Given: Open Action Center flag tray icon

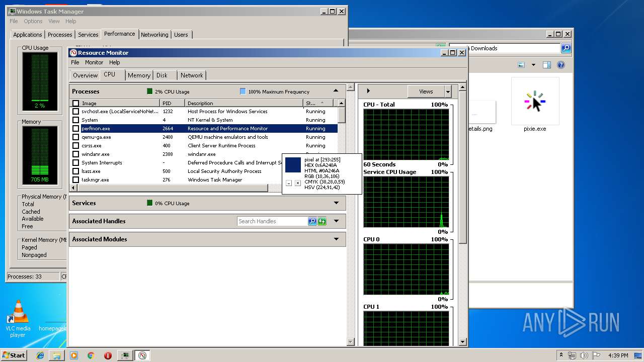Looking at the screenshot, I should [x=596, y=355].
